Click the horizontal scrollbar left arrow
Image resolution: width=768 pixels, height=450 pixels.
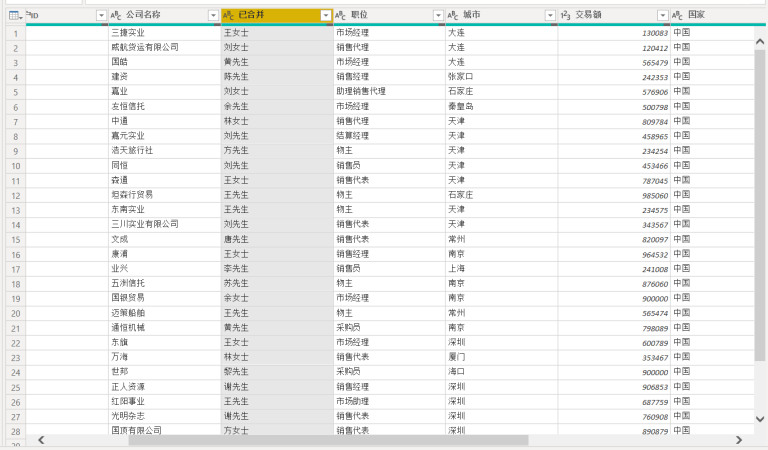tap(41, 439)
